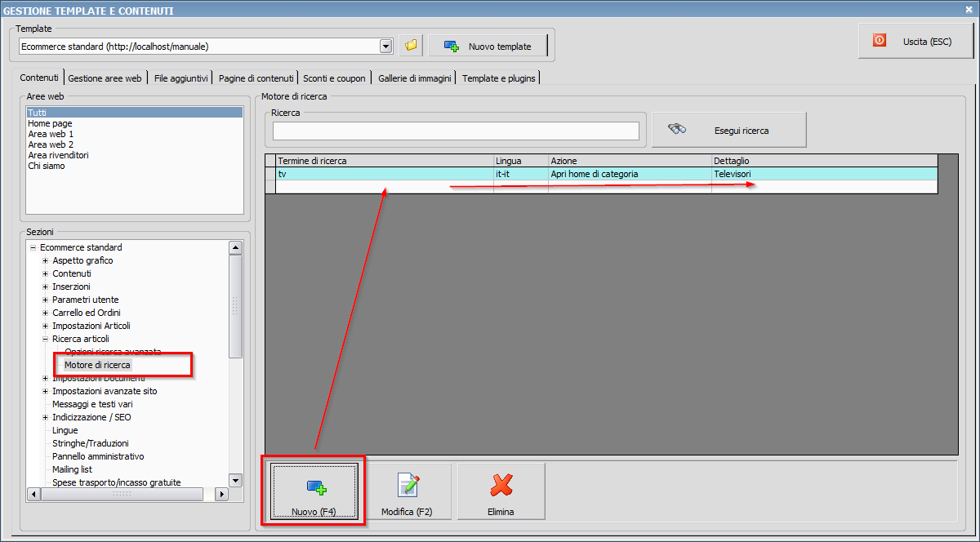The image size is (980, 542).
Task: Expand the Inserzioni tree node
Action: point(46,287)
